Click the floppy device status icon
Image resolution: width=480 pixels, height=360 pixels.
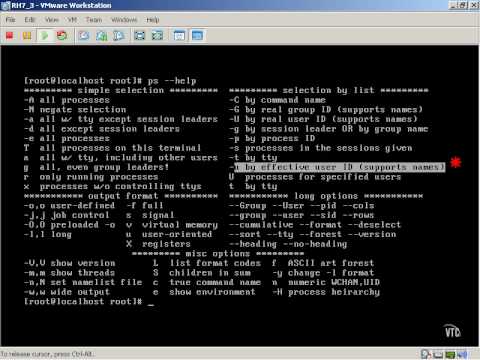(x=438, y=354)
